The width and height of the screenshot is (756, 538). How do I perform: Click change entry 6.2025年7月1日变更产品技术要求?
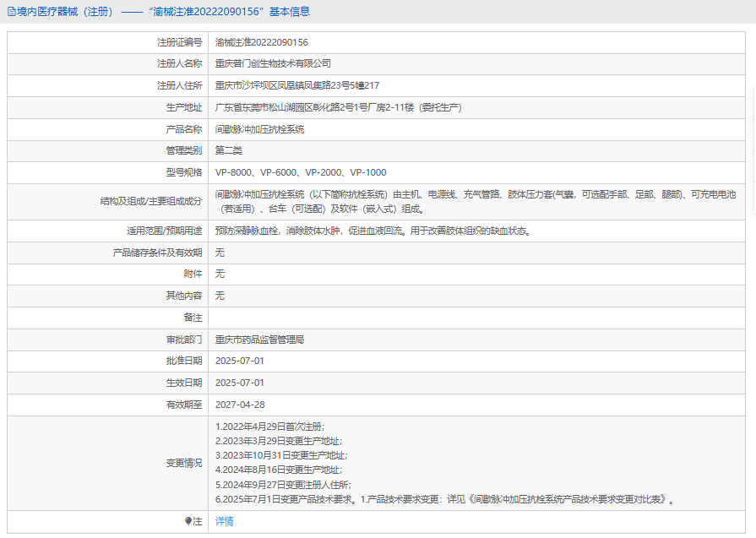coord(444,499)
